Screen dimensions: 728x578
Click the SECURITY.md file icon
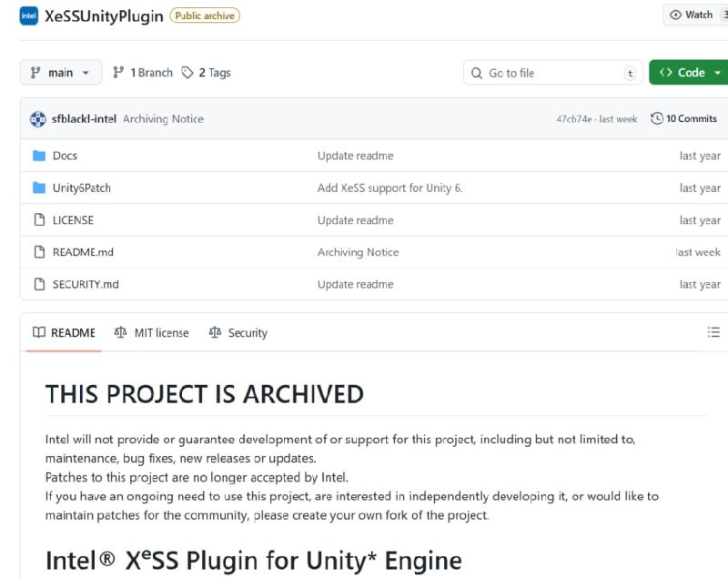click(39, 284)
